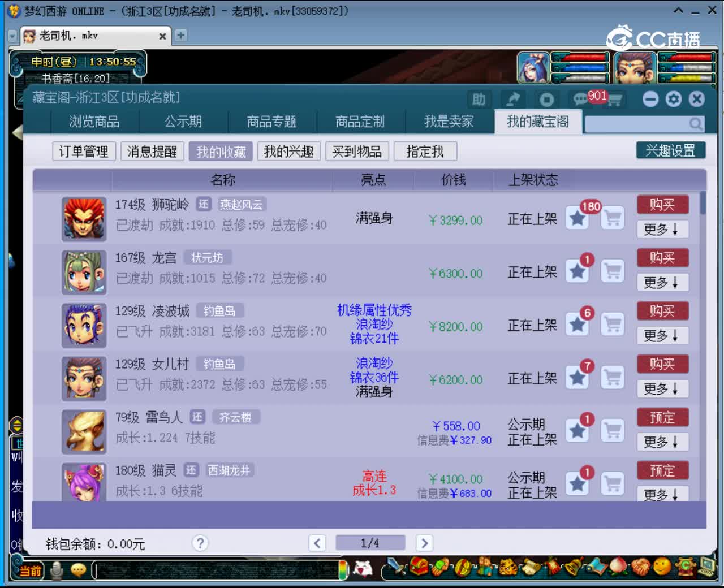Open new tab plus button

pos(180,35)
